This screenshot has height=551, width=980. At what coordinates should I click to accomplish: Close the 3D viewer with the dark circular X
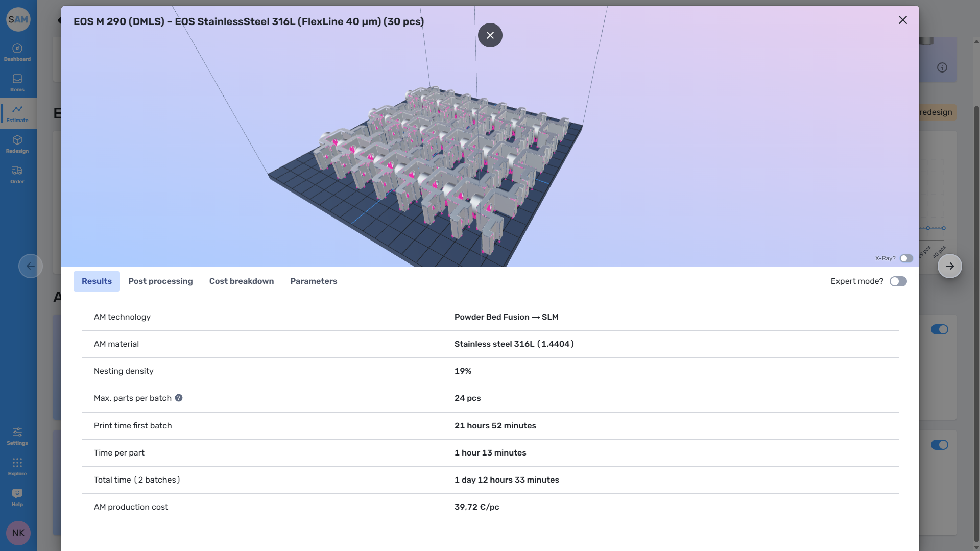pyautogui.click(x=490, y=35)
